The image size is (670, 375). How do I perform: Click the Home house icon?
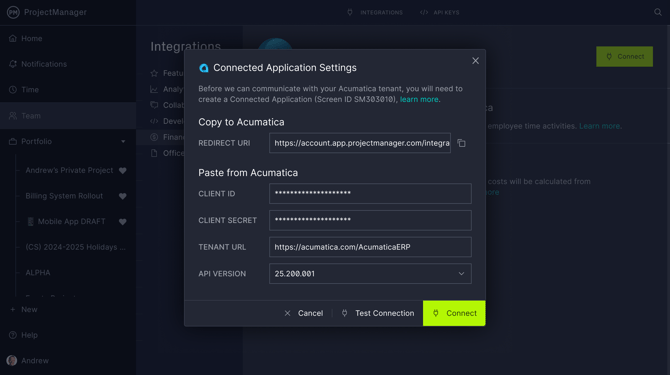coord(13,38)
